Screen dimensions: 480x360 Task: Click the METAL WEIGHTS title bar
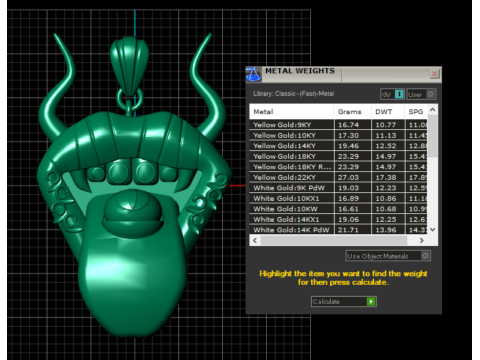click(x=345, y=74)
